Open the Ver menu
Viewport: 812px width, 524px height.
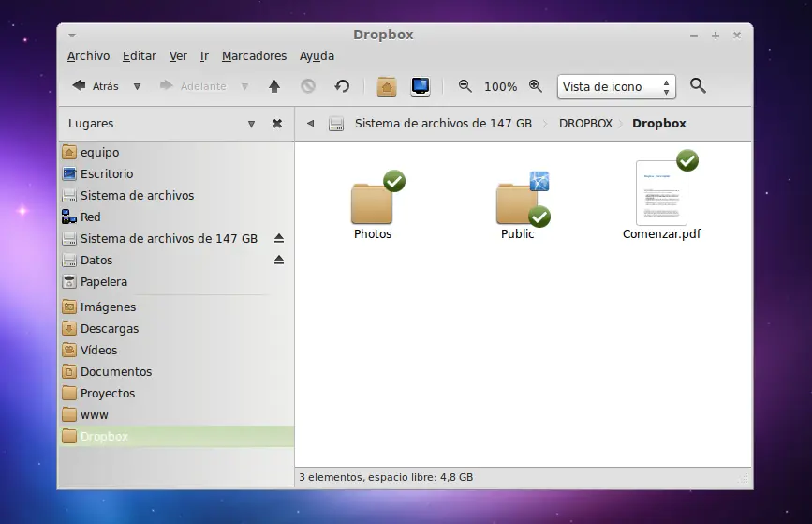(178, 56)
